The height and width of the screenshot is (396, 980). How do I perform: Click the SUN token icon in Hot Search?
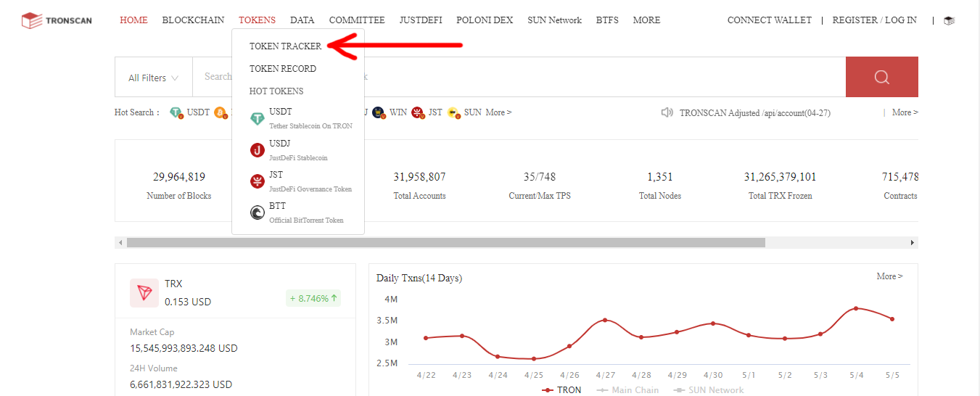(x=454, y=113)
